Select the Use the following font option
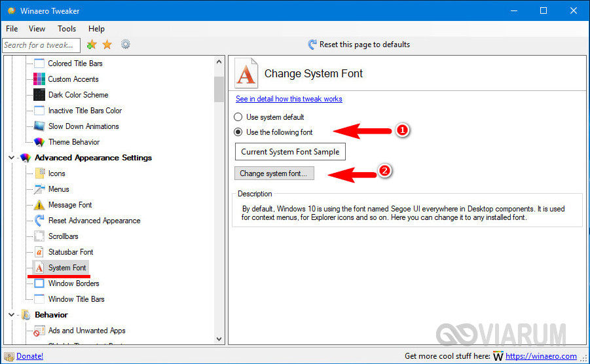Viewport: 590px width, 364px height. tap(238, 132)
